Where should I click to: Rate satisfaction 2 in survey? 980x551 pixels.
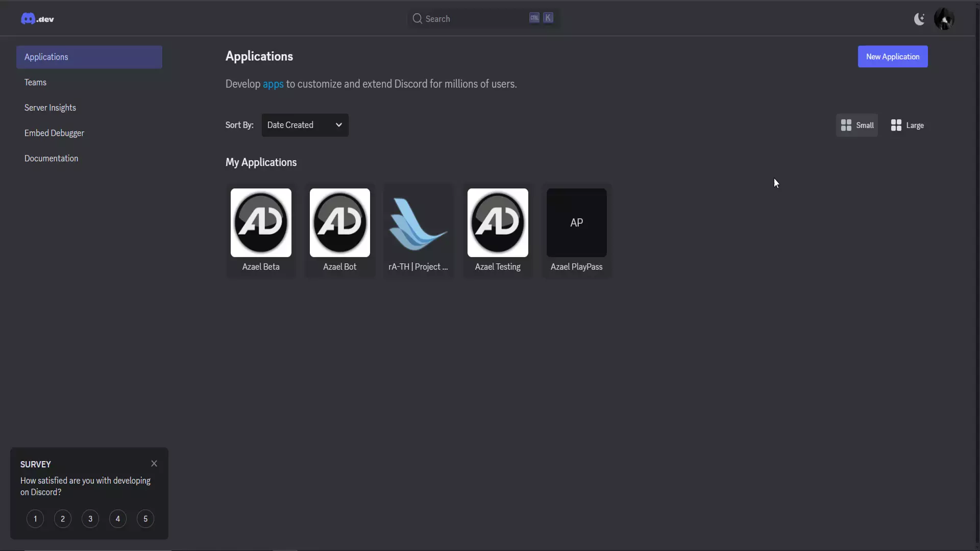[x=63, y=519]
